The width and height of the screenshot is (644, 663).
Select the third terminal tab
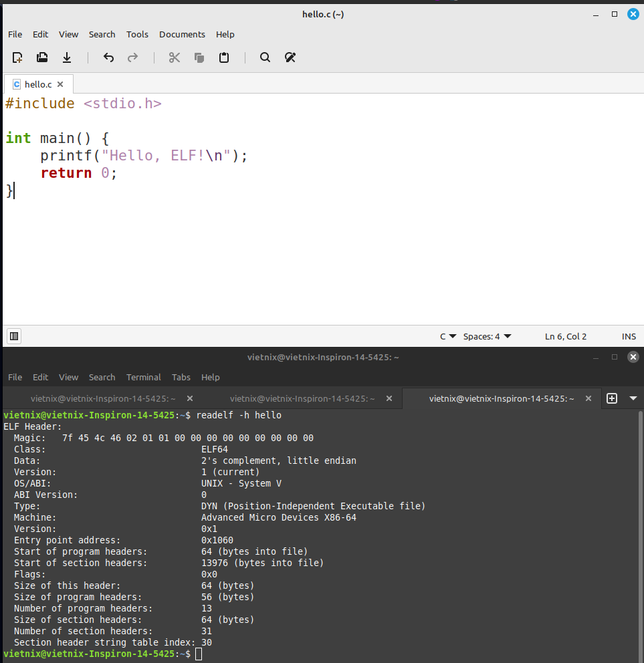point(502,399)
